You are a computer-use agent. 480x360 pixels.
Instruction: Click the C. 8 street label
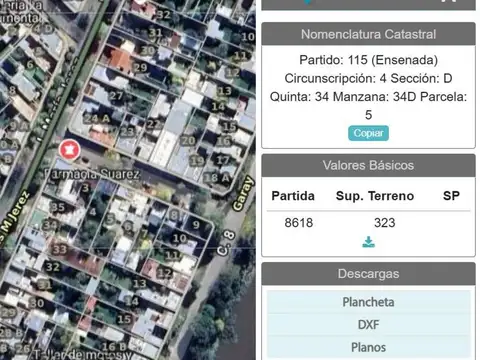click(x=226, y=243)
